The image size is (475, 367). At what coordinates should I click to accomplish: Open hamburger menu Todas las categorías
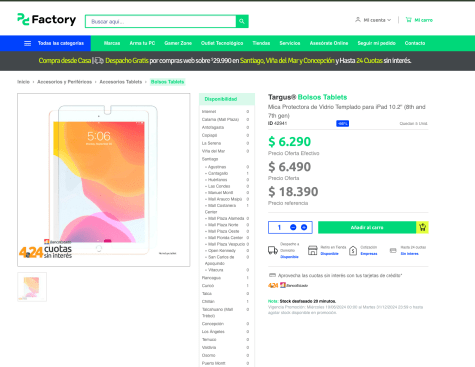pos(28,43)
